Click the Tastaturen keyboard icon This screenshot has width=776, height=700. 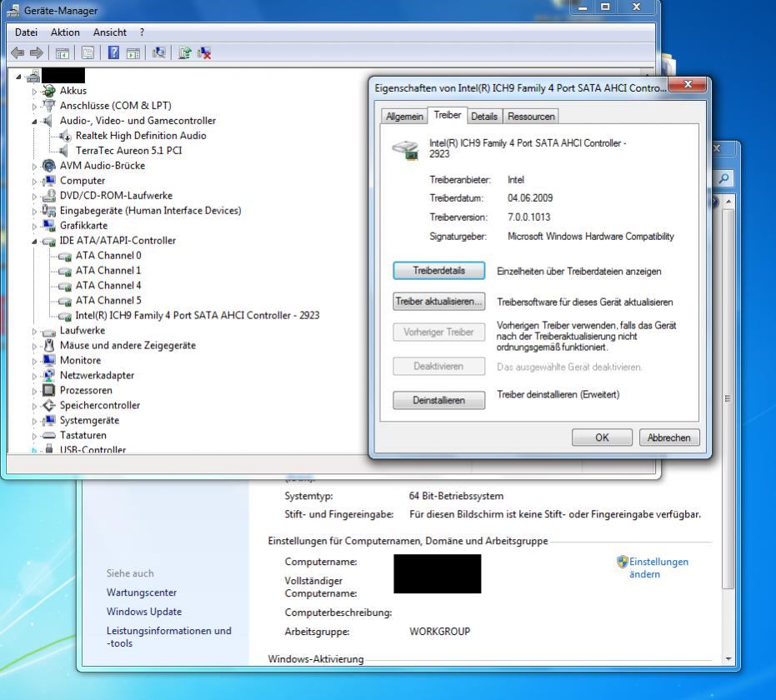coord(48,435)
